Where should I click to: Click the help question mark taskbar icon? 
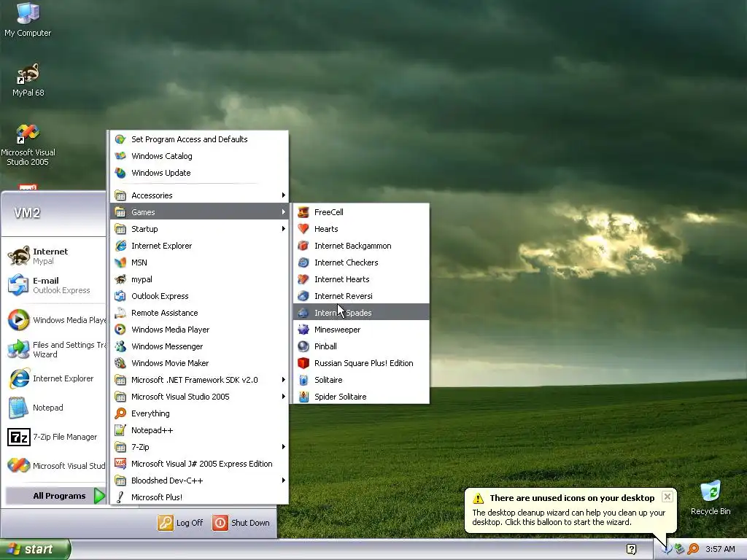[631, 549]
